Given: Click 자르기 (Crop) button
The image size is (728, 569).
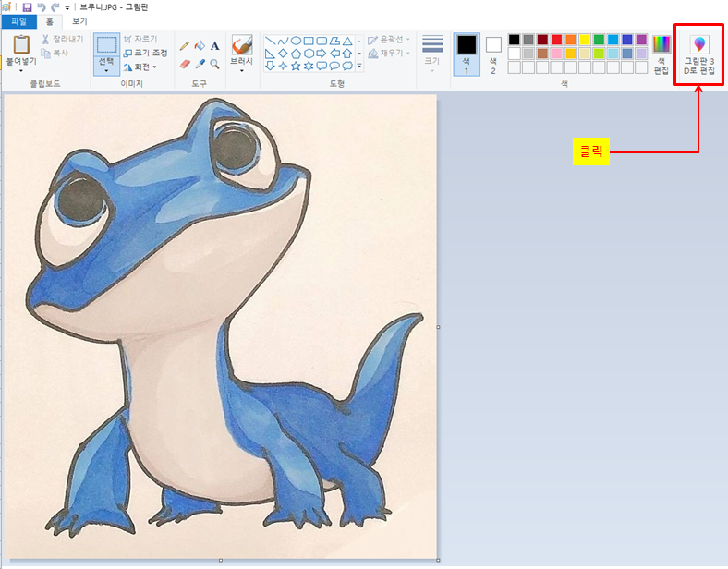Looking at the screenshot, I should [140, 39].
